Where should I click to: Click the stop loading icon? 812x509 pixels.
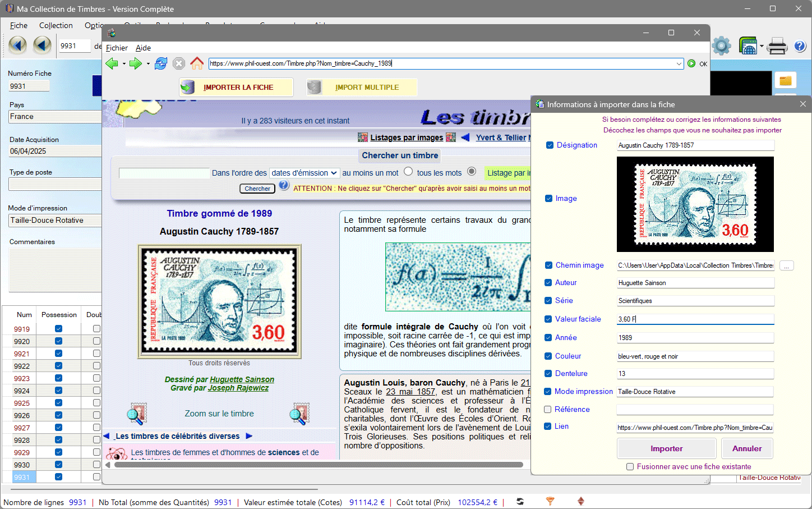179,63
